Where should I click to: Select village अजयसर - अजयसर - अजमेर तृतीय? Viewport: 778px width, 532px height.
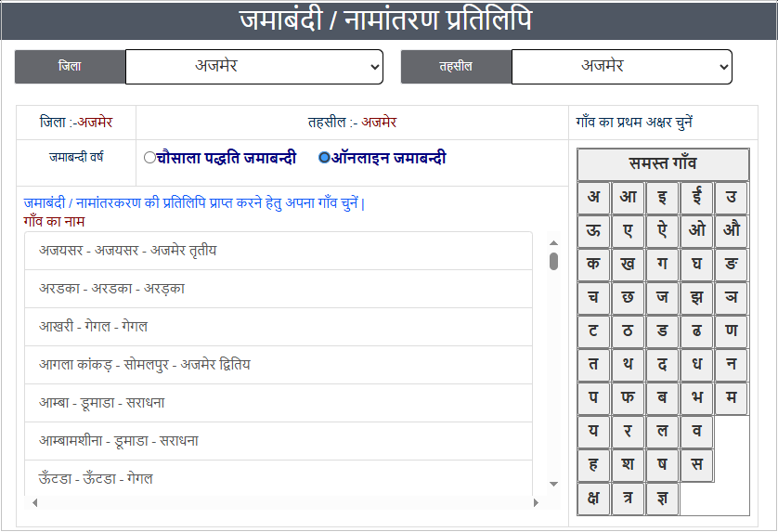click(279, 251)
